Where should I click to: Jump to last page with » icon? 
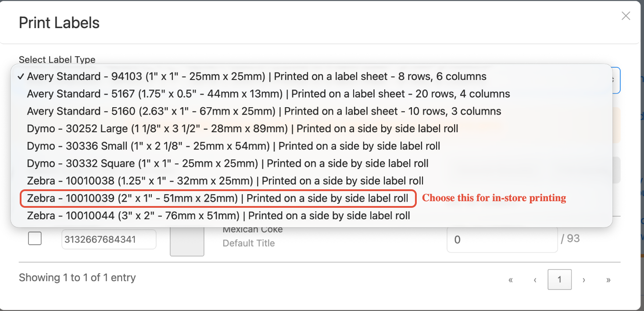tap(608, 280)
